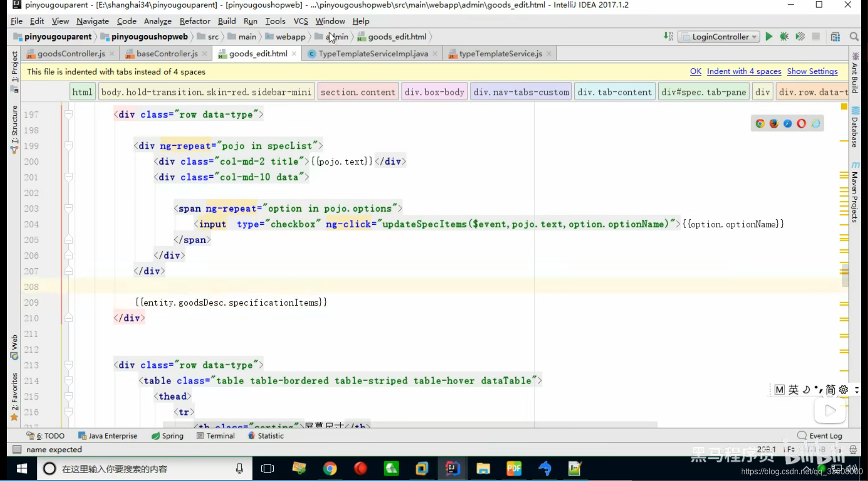
Task: Click the OK link in indentation notice
Action: click(x=695, y=71)
